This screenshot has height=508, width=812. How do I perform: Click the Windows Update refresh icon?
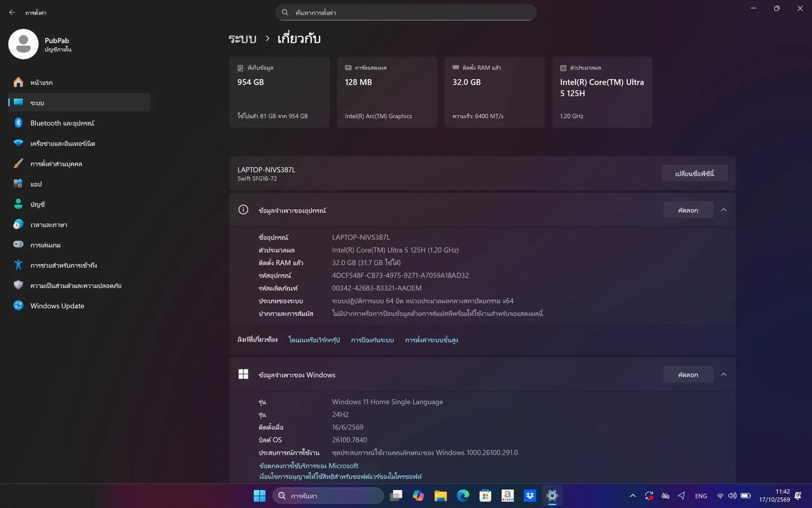point(18,306)
